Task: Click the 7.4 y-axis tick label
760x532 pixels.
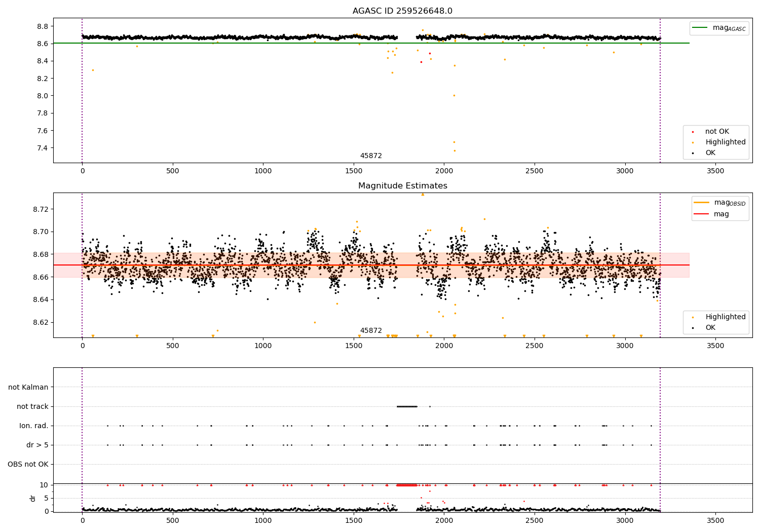Action: coord(43,148)
